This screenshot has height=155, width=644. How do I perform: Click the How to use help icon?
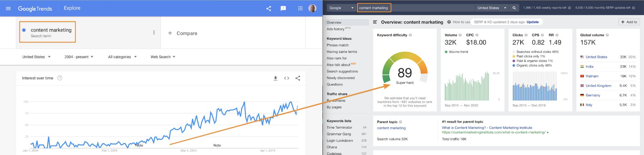click(x=449, y=22)
